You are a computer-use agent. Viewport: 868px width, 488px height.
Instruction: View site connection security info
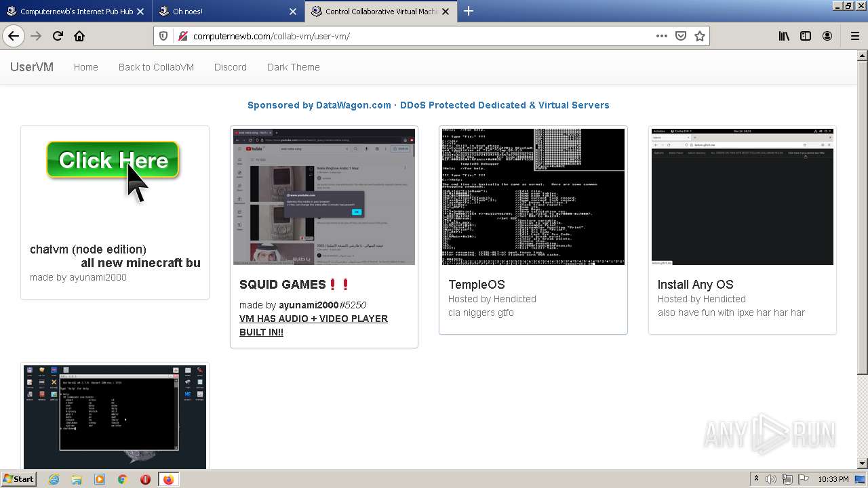pyautogui.click(x=182, y=36)
